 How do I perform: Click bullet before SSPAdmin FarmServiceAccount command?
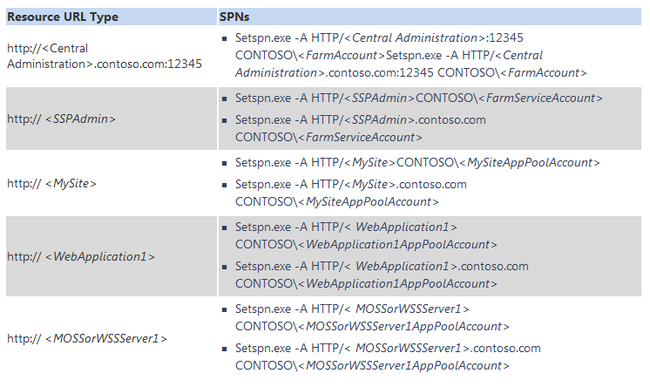pos(224,99)
